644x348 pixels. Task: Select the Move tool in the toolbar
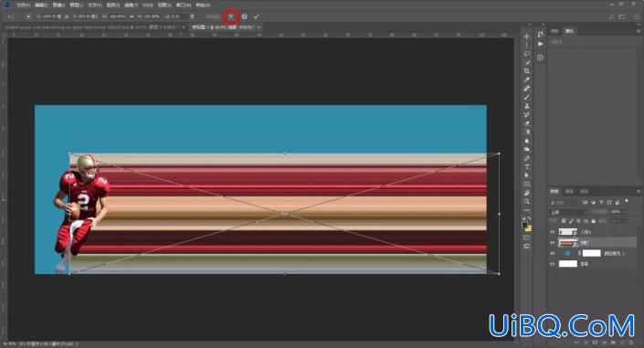click(526, 37)
